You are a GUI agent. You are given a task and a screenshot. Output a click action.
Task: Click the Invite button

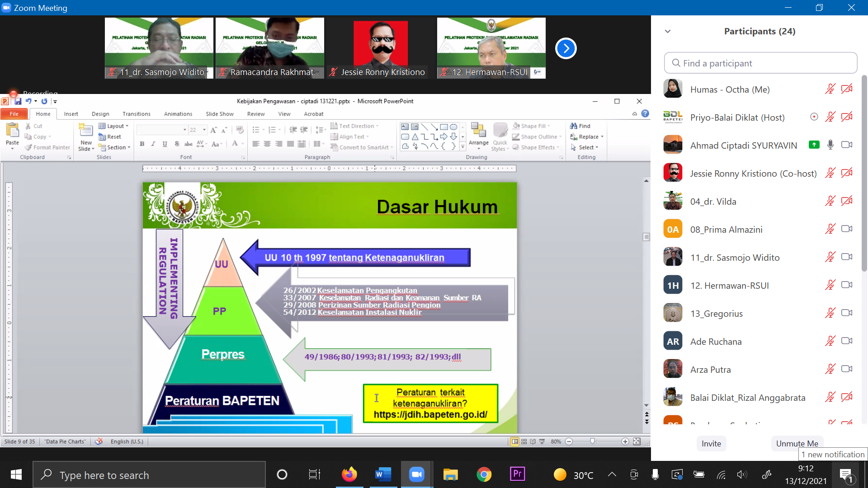(x=711, y=444)
